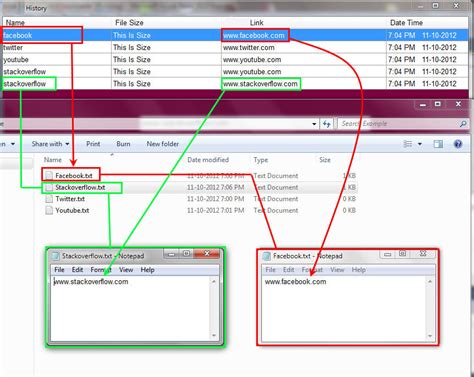Screen dimensions: 474x377
Task: Click the www.stackoverflow.com link cell
Action: coord(303,84)
